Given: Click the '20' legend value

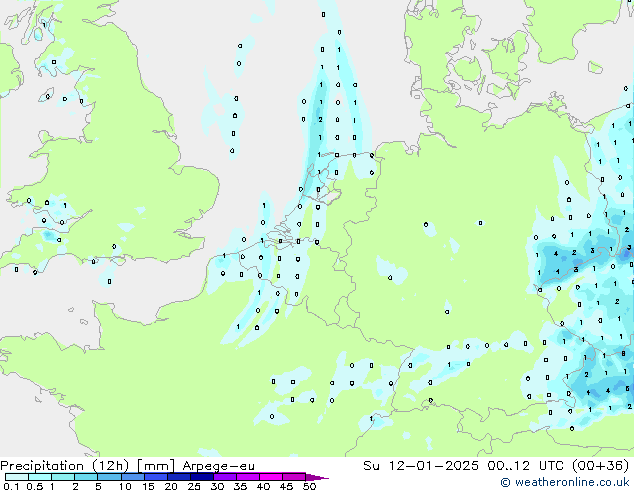Looking at the screenshot, I should pos(171,486).
